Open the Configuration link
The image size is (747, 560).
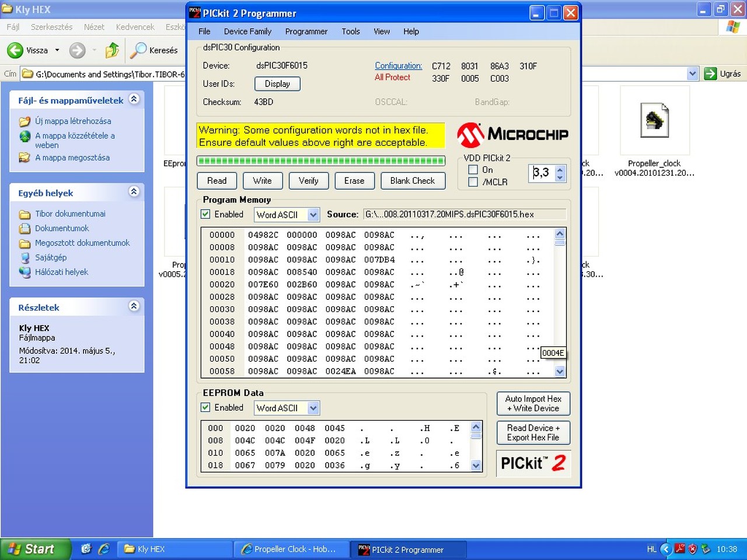coord(399,66)
